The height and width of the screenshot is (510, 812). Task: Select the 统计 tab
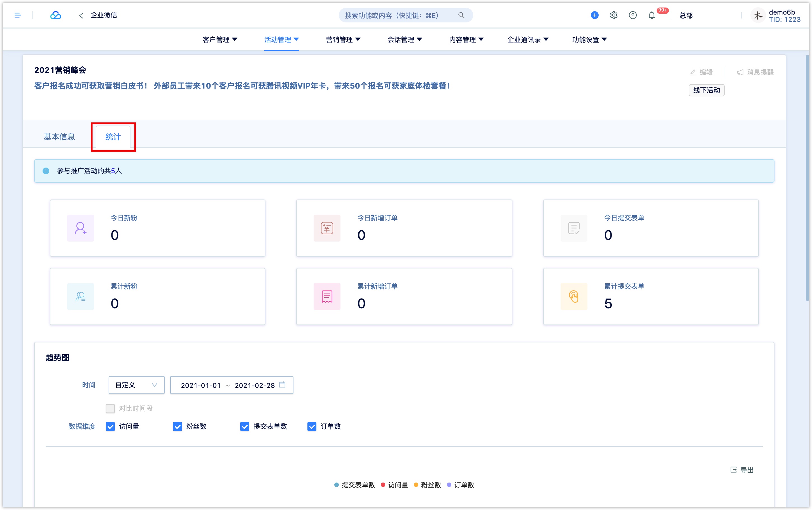pos(113,137)
